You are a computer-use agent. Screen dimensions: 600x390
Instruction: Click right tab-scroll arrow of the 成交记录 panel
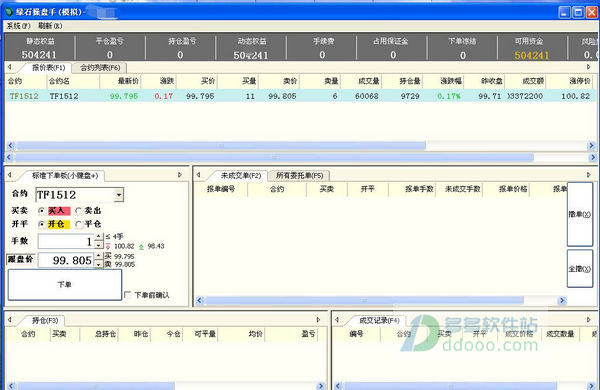(x=589, y=320)
